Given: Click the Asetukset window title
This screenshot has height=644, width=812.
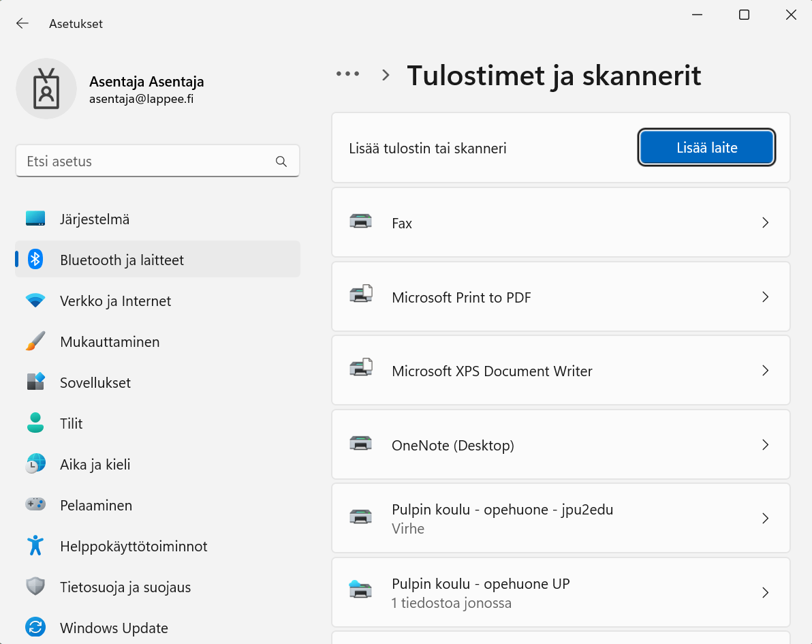Looking at the screenshot, I should [x=76, y=24].
